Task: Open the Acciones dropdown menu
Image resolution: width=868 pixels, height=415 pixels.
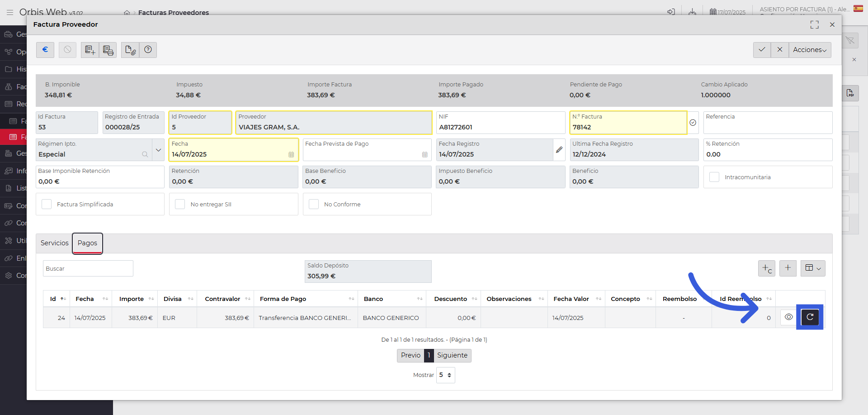Action: pyautogui.click(x=810, y=50)
